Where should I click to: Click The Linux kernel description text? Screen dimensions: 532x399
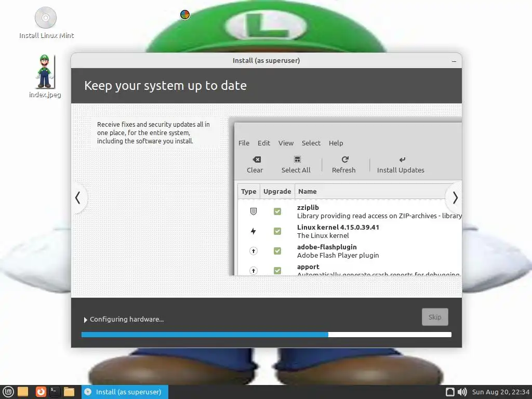click(323, 235)
